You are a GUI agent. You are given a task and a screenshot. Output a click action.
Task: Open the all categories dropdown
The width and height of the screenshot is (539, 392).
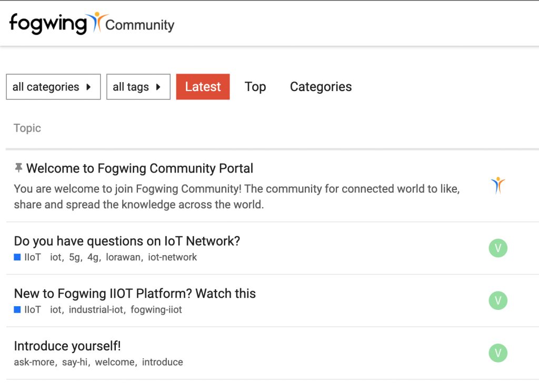click(x=53, y=87)
